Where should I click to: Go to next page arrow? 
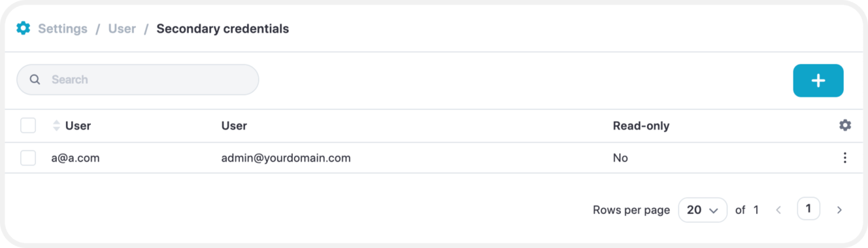[839, 210]
